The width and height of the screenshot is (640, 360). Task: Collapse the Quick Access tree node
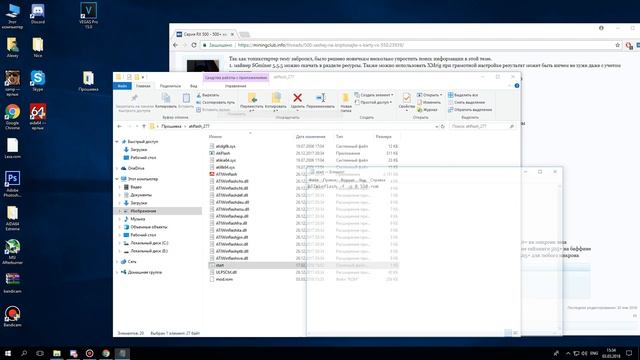(x=117, y=142)
